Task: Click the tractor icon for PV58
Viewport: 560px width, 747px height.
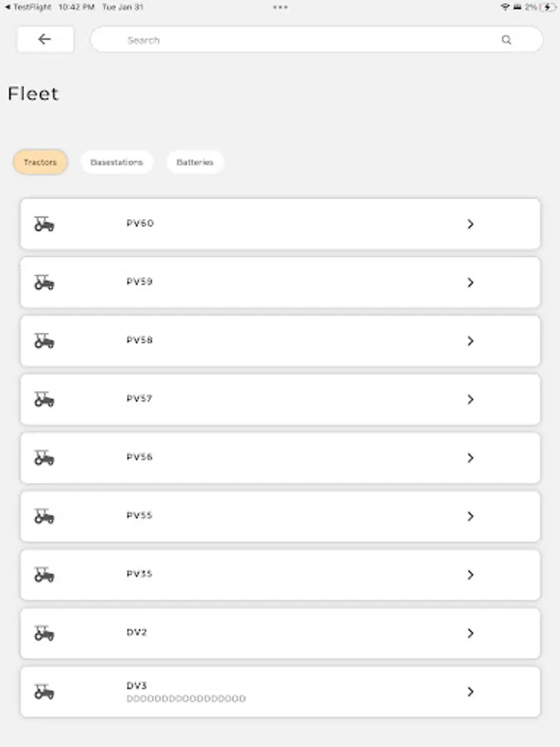Action: 44,341
